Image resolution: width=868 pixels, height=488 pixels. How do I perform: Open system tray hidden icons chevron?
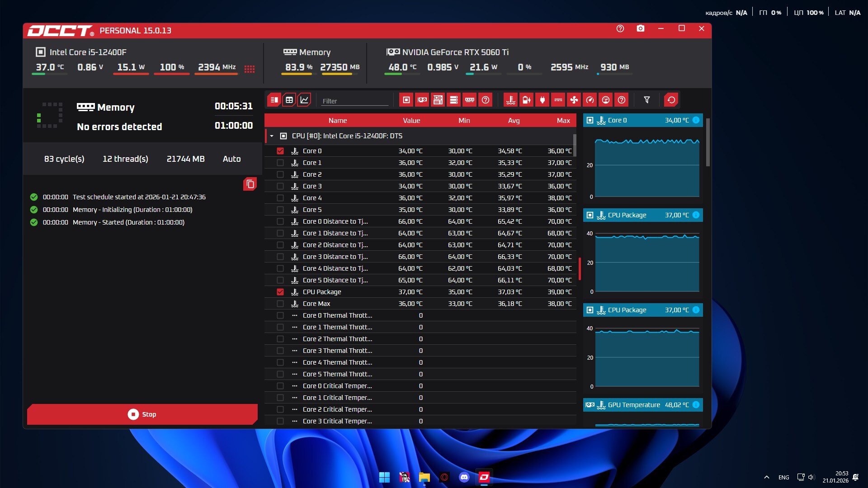click(766, 477)
